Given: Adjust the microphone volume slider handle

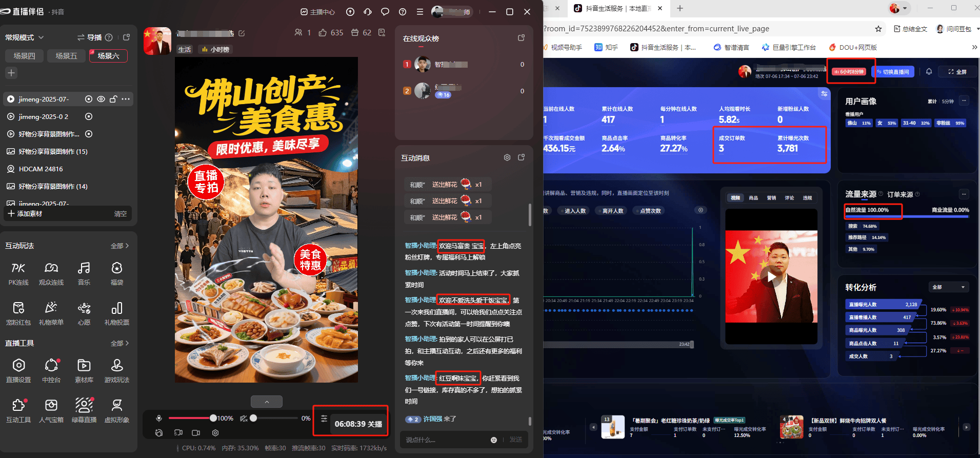Looking at the screenshot, I should [213, 418].
